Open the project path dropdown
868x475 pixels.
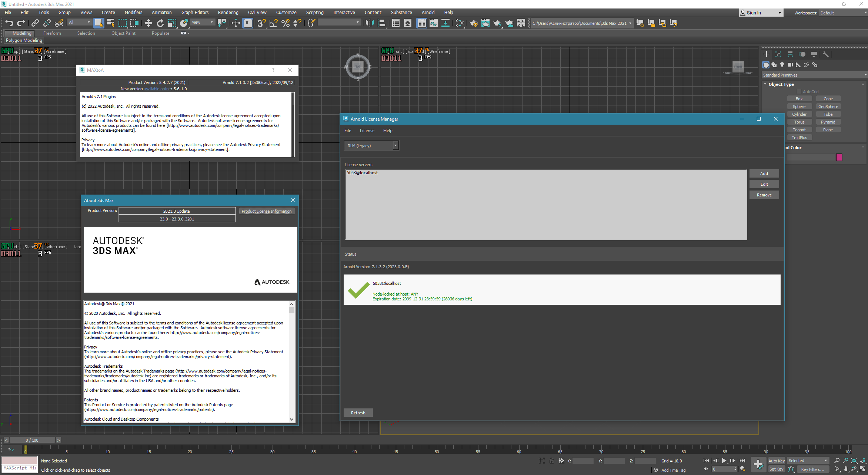point(582,23)
